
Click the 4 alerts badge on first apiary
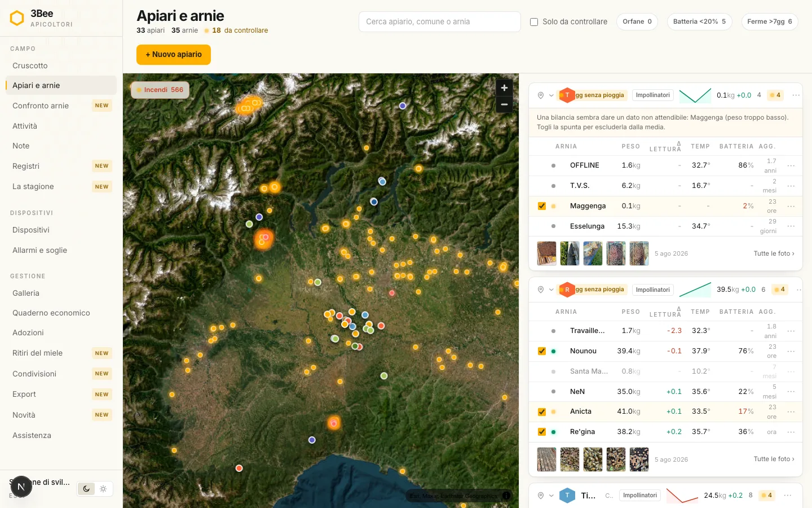point(775,95)
